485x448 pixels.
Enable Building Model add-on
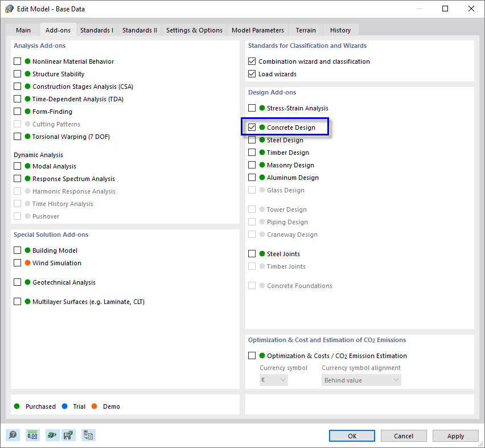tap(17, 250)
